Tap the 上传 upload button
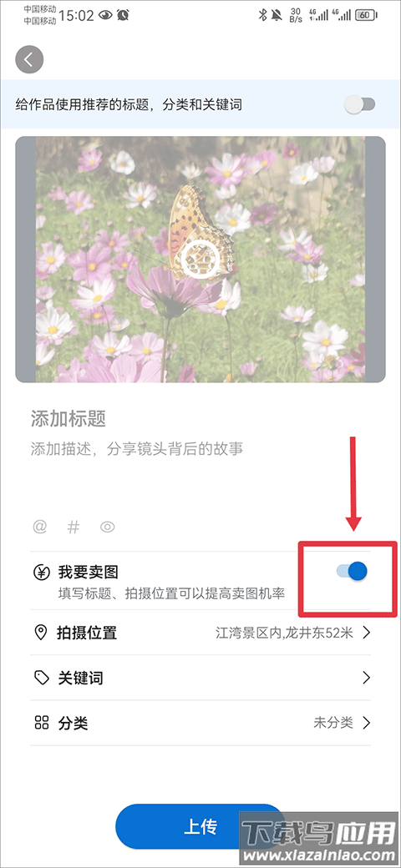This screenshot has width=401, height=868. 200,826
